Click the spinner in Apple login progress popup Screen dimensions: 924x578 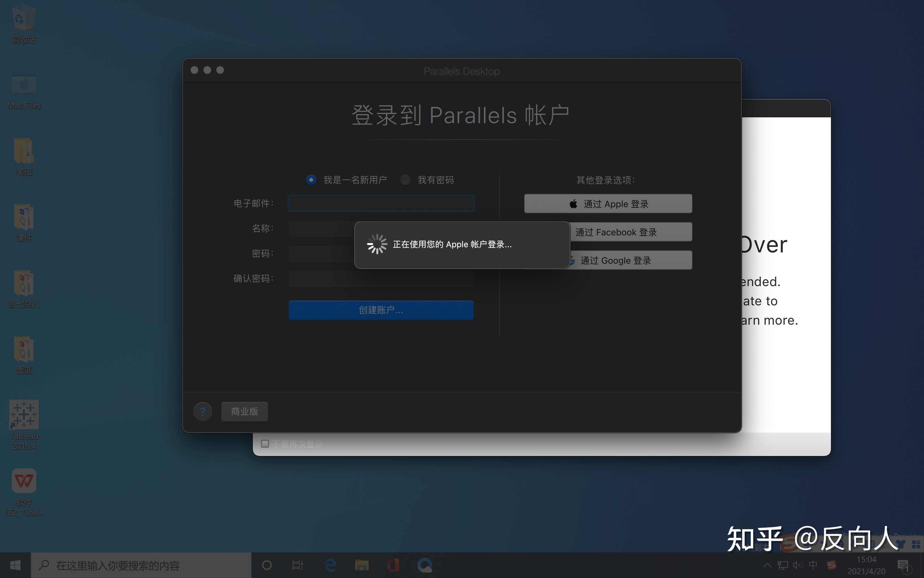pyautogui.click(x=377, y=244)
